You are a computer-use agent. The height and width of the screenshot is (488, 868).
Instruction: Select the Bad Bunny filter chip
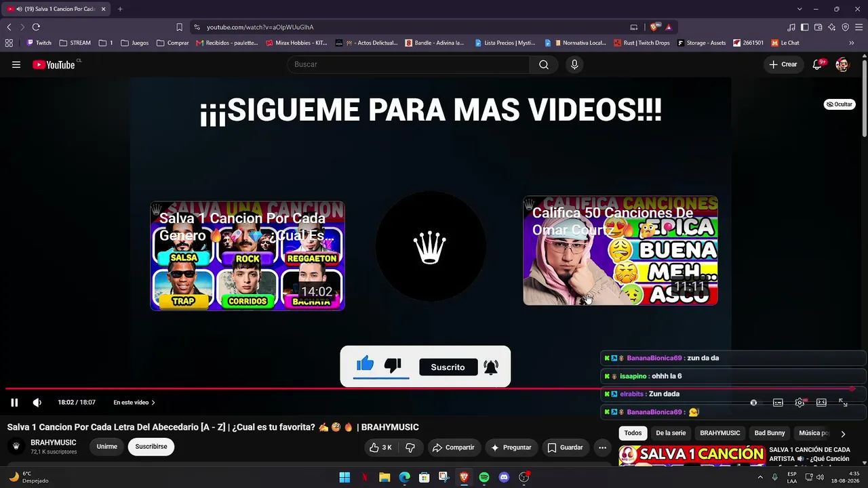770,433
